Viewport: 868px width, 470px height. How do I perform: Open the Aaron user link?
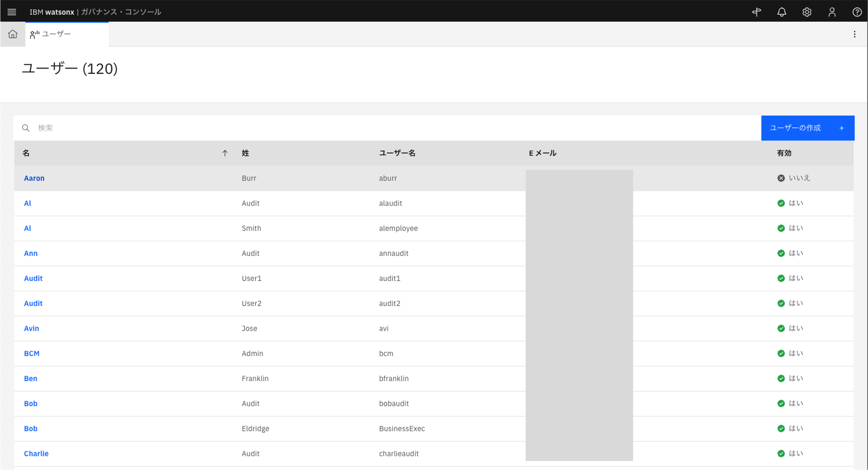(34, 178)
